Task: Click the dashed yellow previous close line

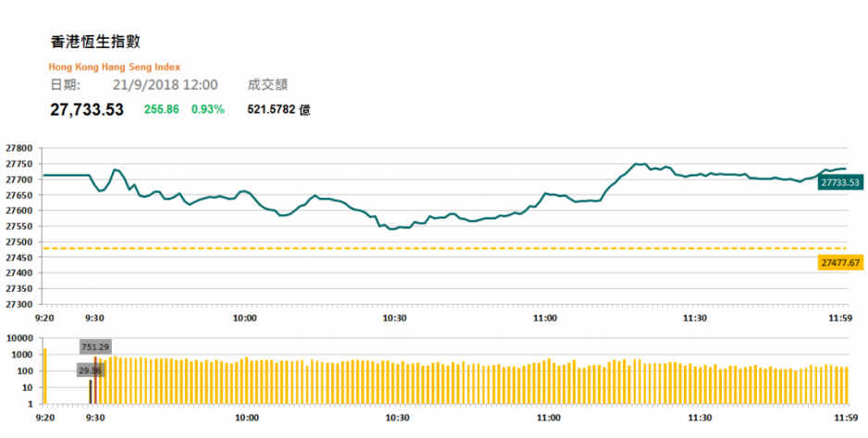Action: coord(446,248)
